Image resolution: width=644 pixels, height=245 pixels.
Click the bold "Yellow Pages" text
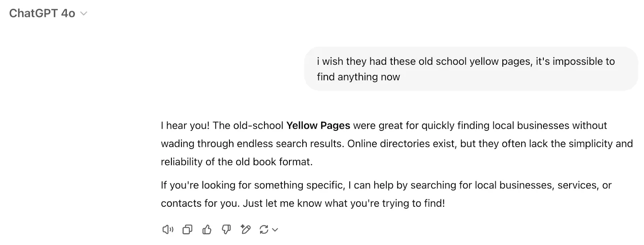318,126
